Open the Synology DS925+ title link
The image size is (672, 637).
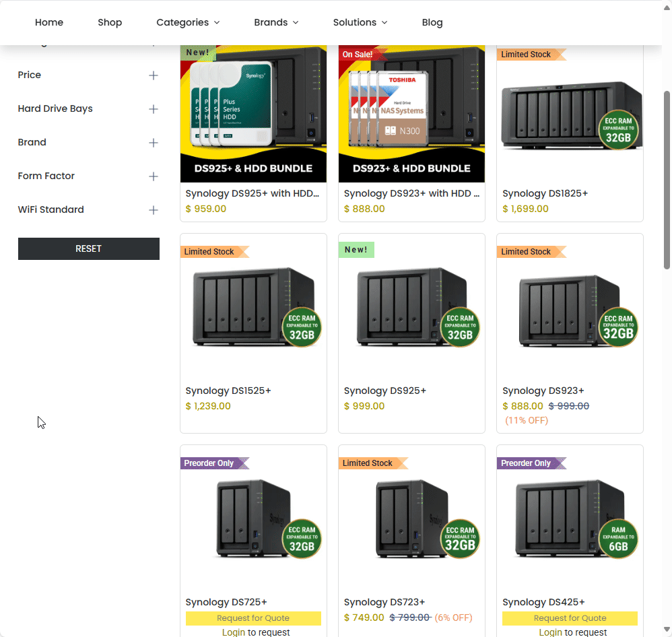(x=385, y=391)
